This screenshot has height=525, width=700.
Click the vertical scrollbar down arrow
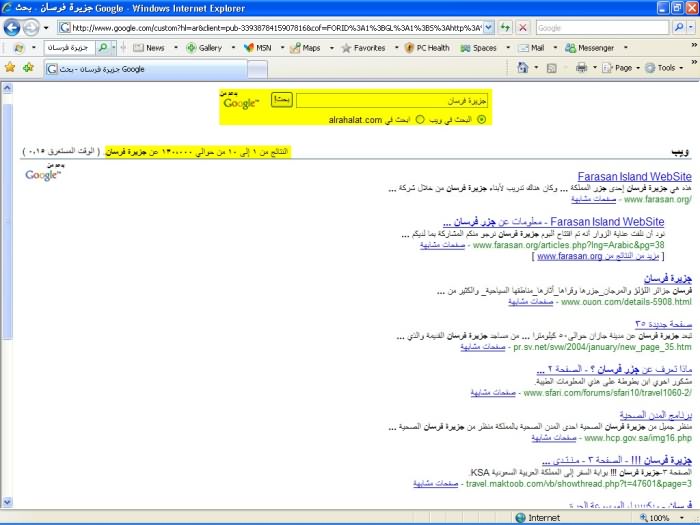[x=7, y=502]
